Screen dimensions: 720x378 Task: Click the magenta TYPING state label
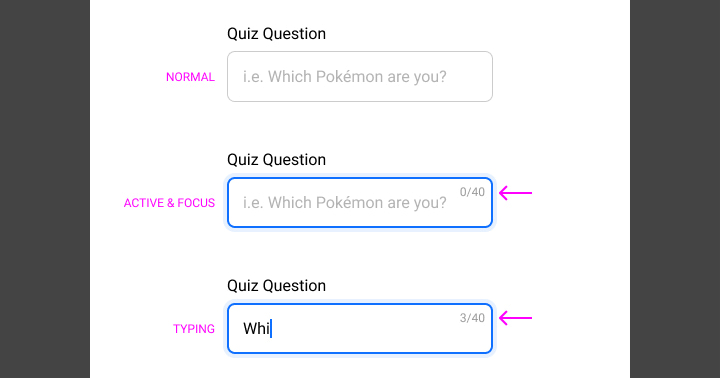tap(194, 329)
